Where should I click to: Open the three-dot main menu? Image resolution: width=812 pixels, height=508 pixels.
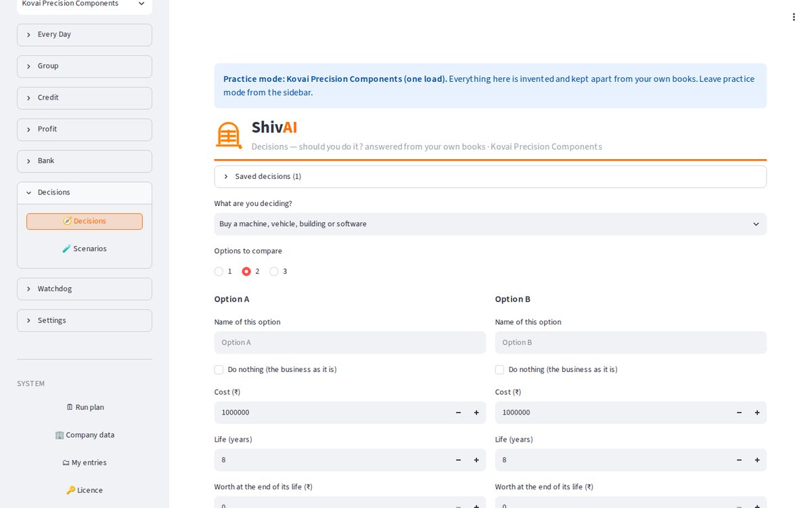pos(794,17)
